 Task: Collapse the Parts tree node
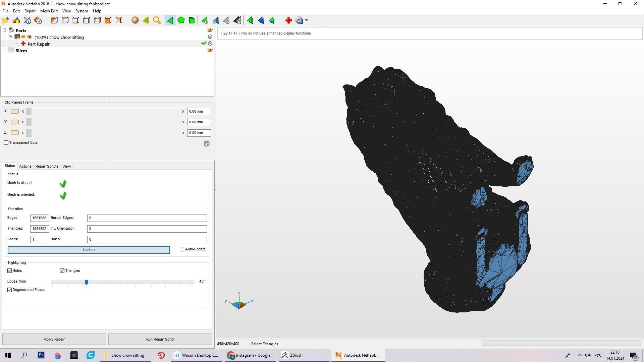pos(4,31)
